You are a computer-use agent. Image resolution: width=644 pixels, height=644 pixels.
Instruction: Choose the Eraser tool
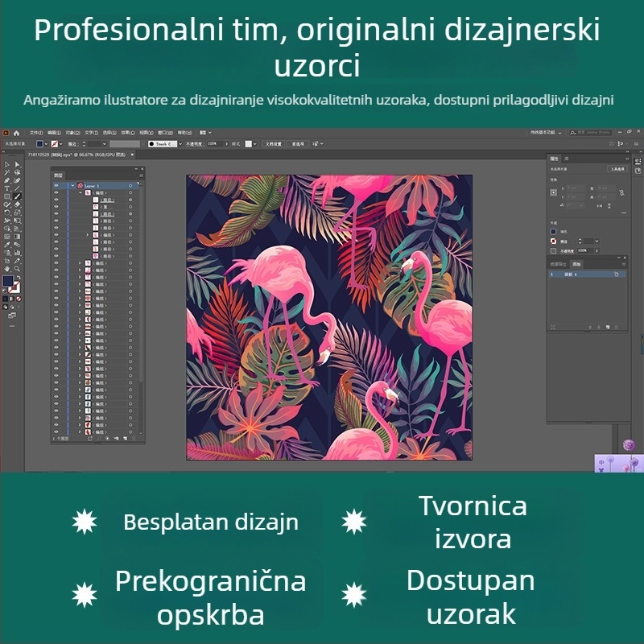point(17,204)
